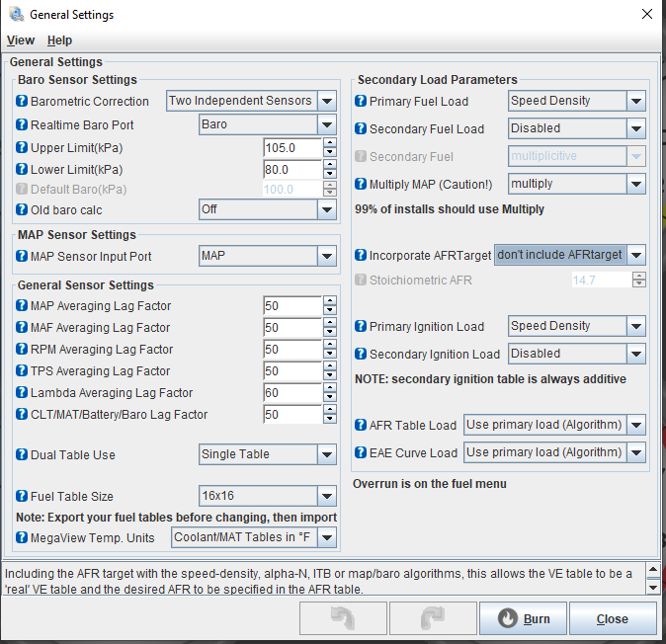Open the View menu
Viewport: 666px width, 644px height.
21,40
